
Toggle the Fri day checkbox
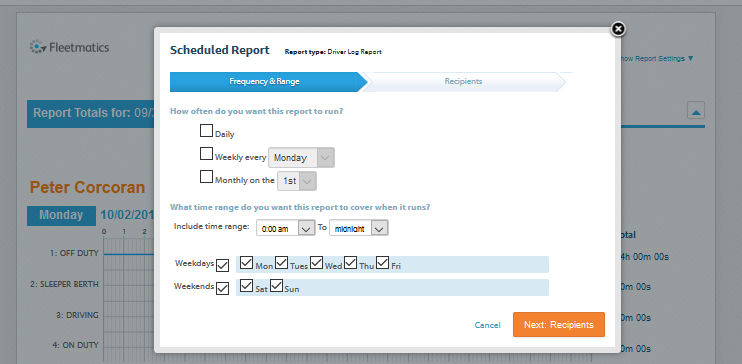pyautogui.click(x=383, y=262)
